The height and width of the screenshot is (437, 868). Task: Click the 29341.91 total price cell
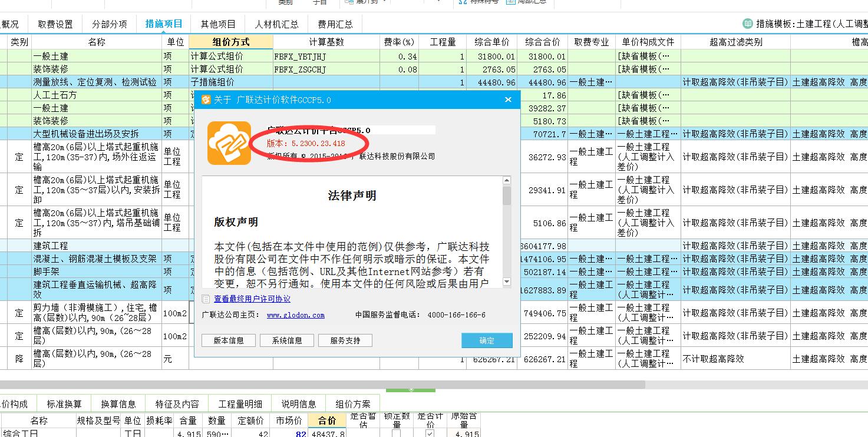[543, 190]
